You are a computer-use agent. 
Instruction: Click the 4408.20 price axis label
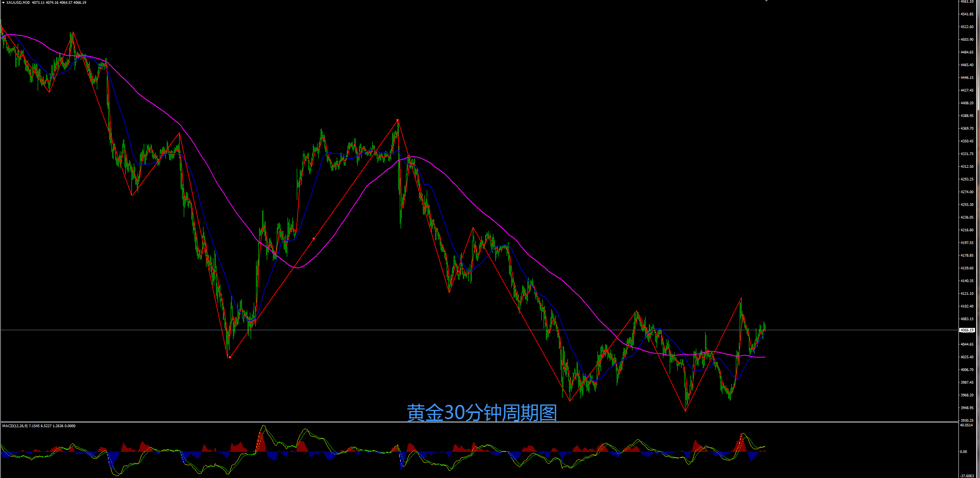pyautogui.click(x=967, y=103)
